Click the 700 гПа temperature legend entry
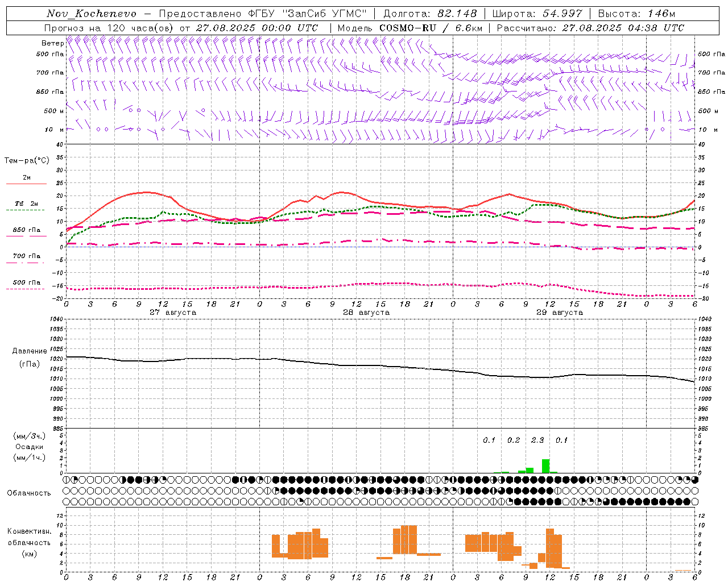This screenshot has width=728, height=582. 27,256
